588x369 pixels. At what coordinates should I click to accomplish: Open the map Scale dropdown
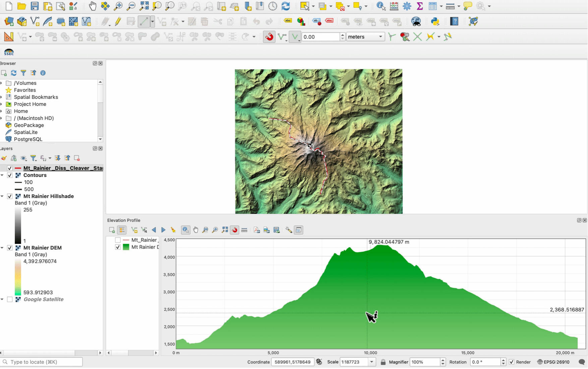pos(372,362)
